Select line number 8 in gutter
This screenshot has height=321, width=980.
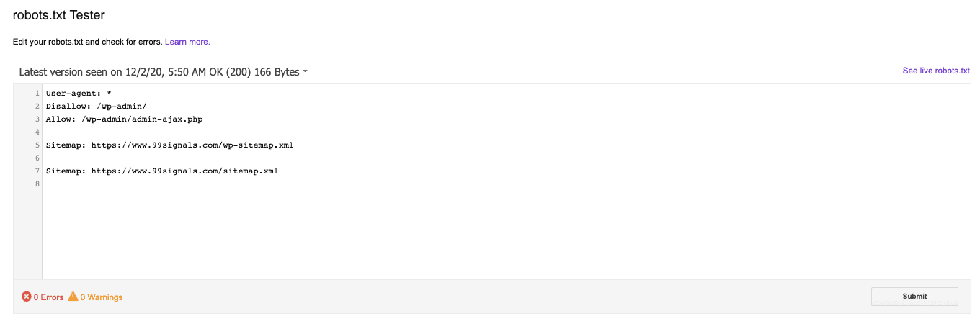pos(37,184)
